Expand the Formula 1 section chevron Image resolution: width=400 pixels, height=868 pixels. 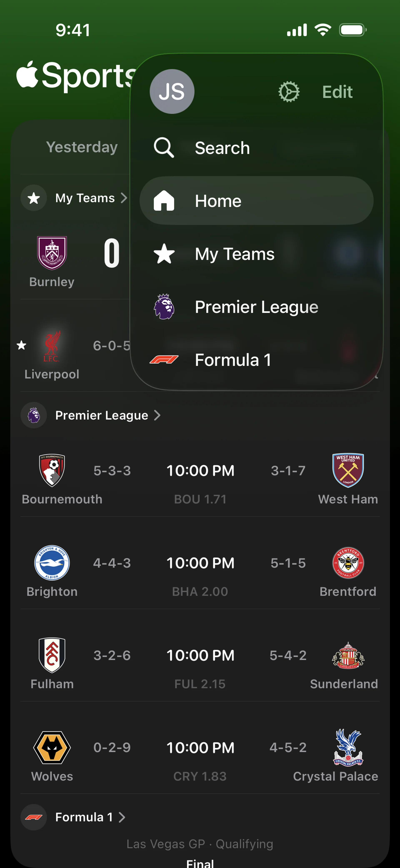122,817
